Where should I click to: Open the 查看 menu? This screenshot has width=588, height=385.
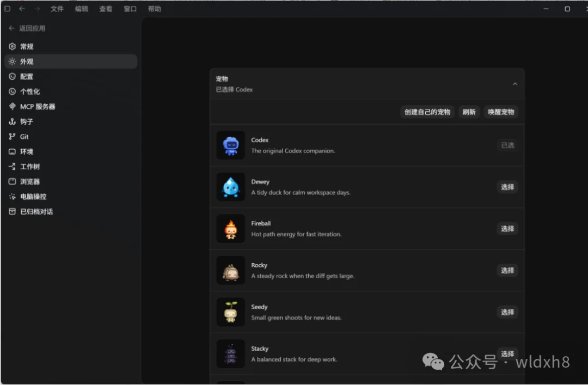[106, 9]
